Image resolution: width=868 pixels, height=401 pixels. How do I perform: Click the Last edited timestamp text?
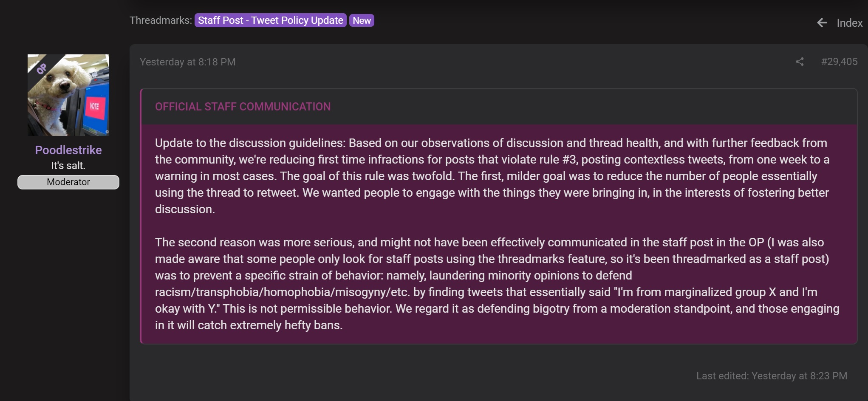(x=772, y=376)
